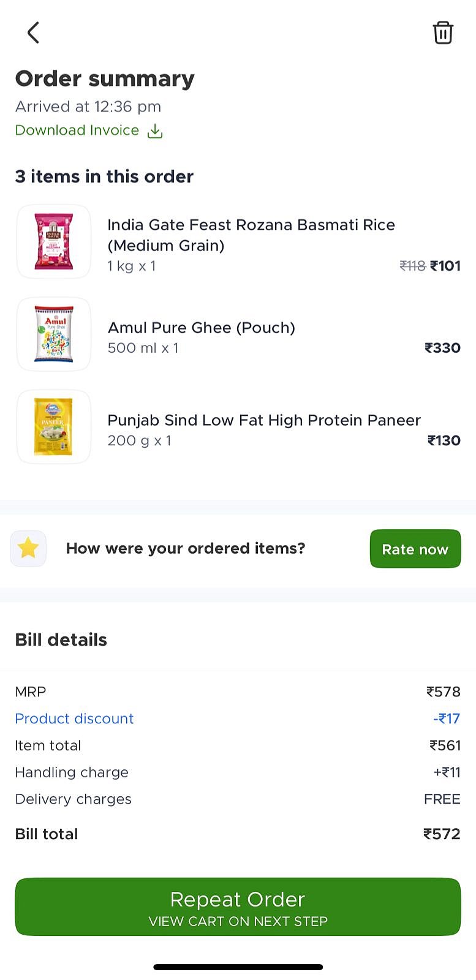
Task: Tap Repeat Order to reorder items
Action: 238,907
